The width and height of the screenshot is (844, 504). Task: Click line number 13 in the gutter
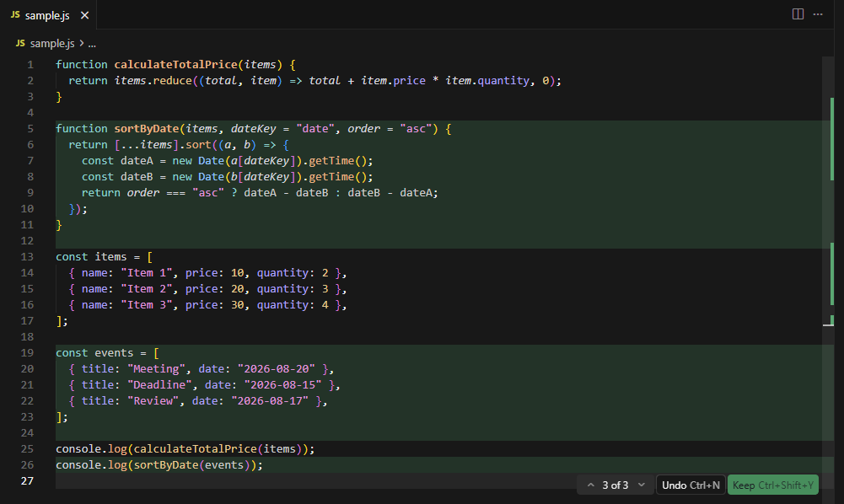click(x=27, y=256)
